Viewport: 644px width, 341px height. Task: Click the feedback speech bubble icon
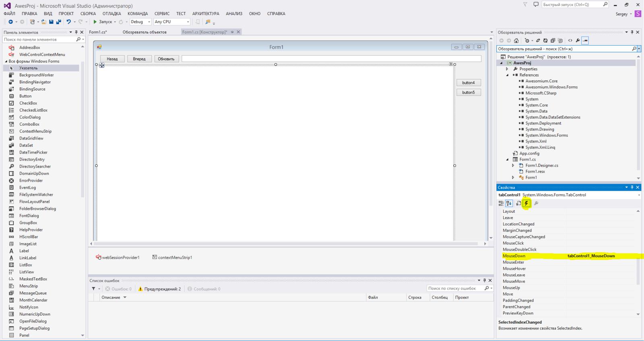click(536, 4)
